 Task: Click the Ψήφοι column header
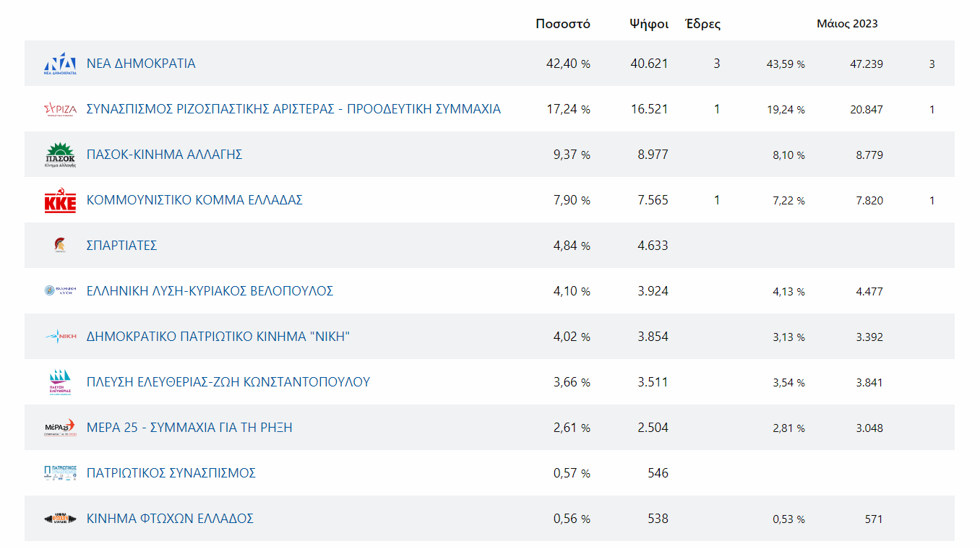[648, 24]
